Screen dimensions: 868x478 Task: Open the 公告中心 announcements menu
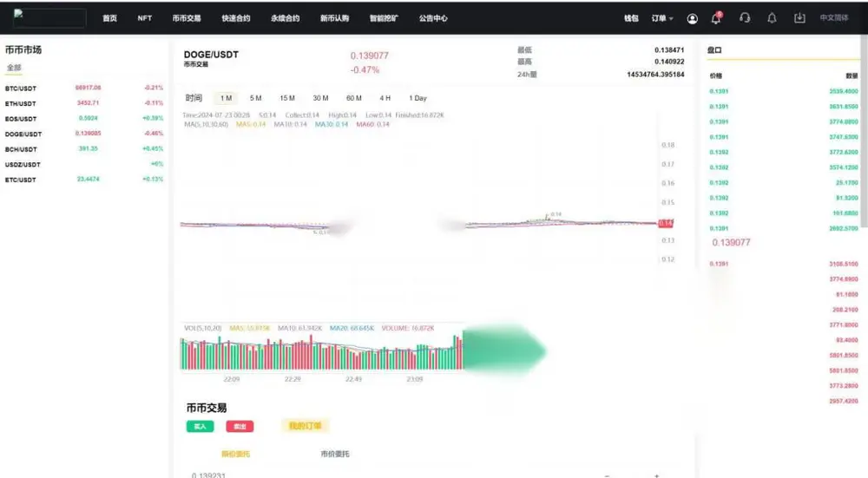[433, 18]
